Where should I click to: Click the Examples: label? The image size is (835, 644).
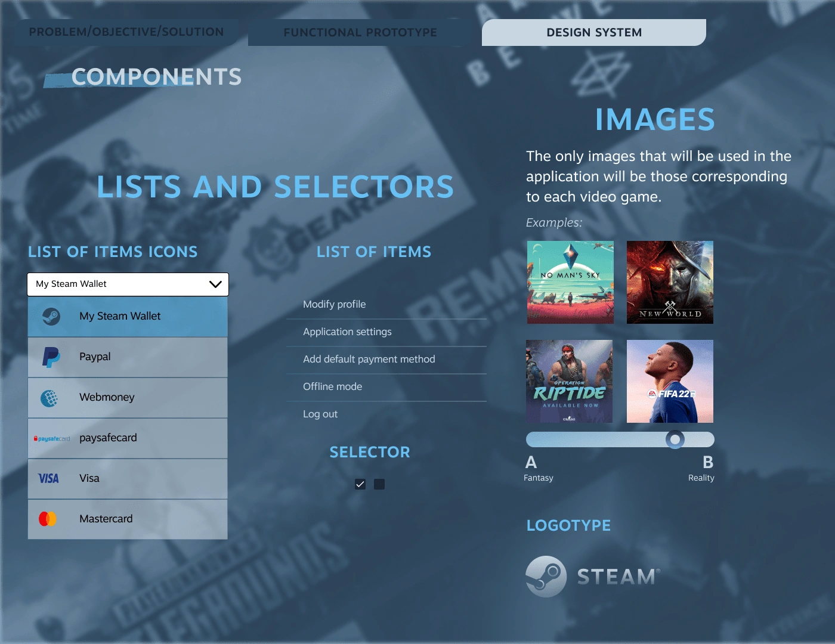coord(554,223)
